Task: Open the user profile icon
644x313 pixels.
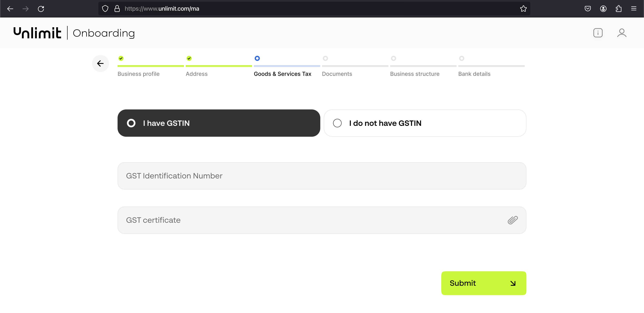Action: (x=621, y=33)
